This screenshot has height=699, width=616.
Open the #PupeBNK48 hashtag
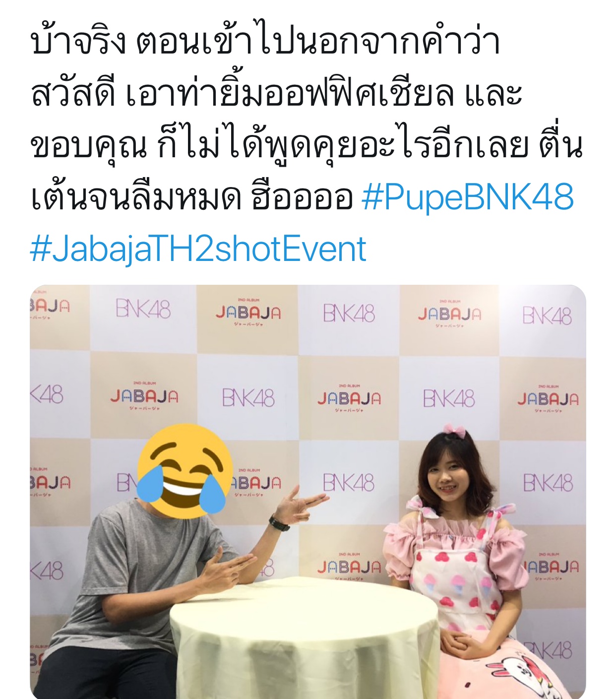pyautogui.click(x=468, y=197)
